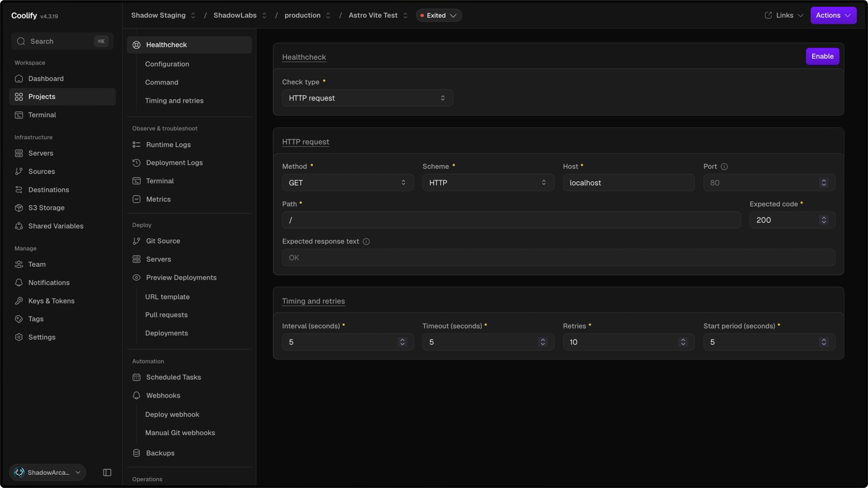868x488 pixels.
Task: Open the Check type dropdown
Action: click(x=367, y=98)
